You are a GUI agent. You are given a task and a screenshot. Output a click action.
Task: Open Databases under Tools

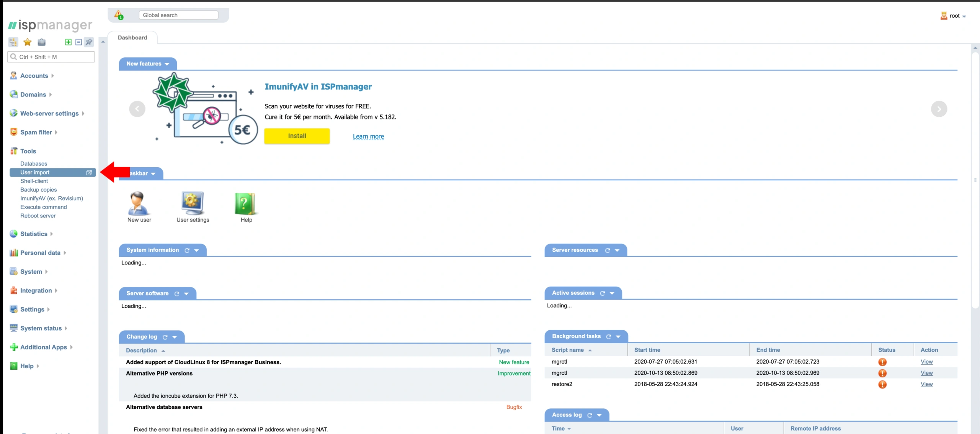pyautogui.click(x=34, y=164)
